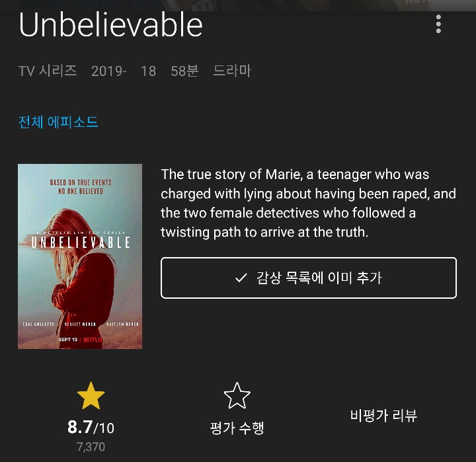Tap the empty outline star to rate
Viewport: 476px width, 462px height.
(x=237, y=396)
